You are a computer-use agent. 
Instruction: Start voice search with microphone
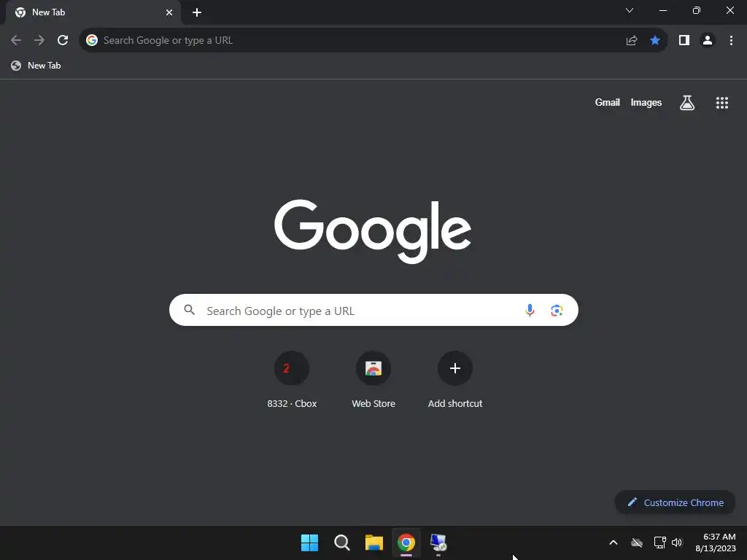[530, 311]
